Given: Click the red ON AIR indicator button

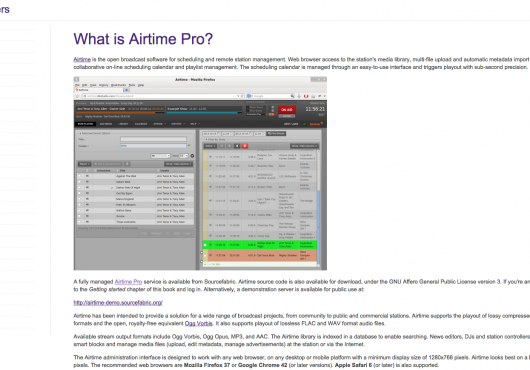Looking at the screenshot, I should tap(287, 109).
